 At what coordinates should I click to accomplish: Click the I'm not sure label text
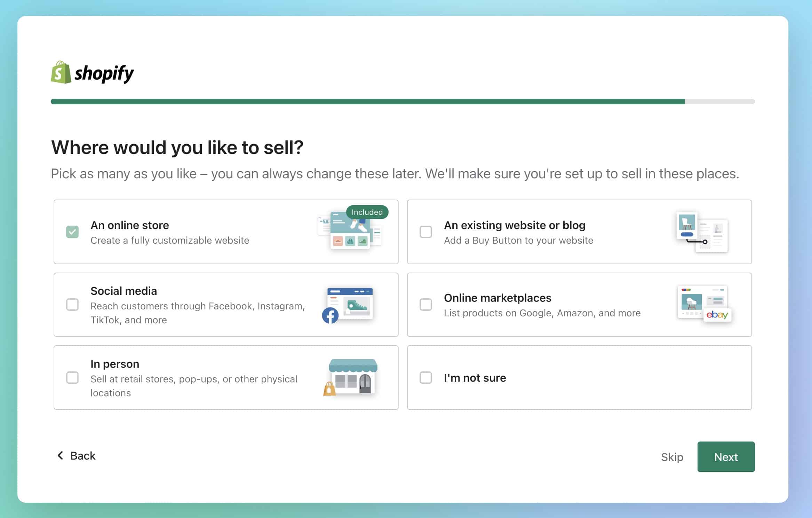475,378
